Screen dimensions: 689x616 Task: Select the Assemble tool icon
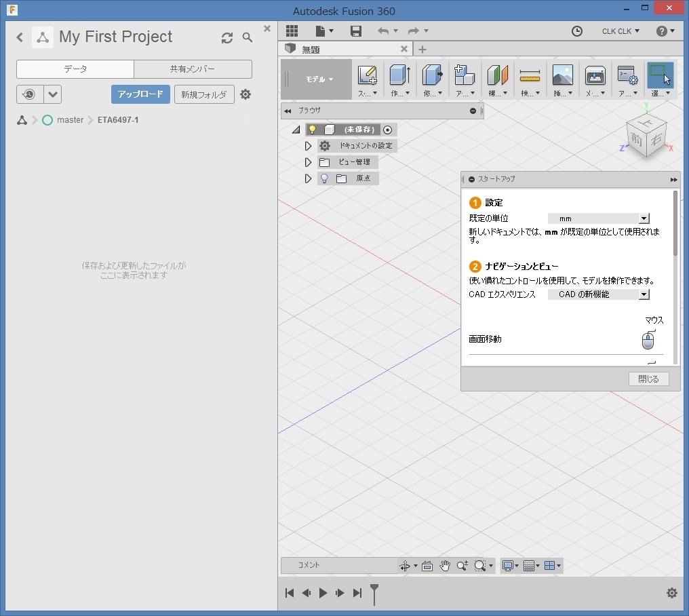click(465, 75)
